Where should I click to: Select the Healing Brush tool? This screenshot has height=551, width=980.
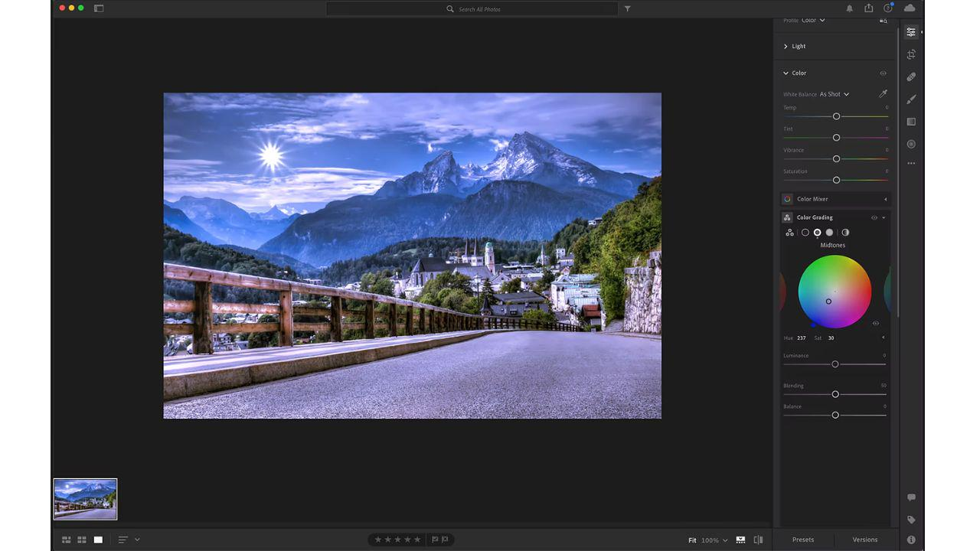click(x=910, y=77)
